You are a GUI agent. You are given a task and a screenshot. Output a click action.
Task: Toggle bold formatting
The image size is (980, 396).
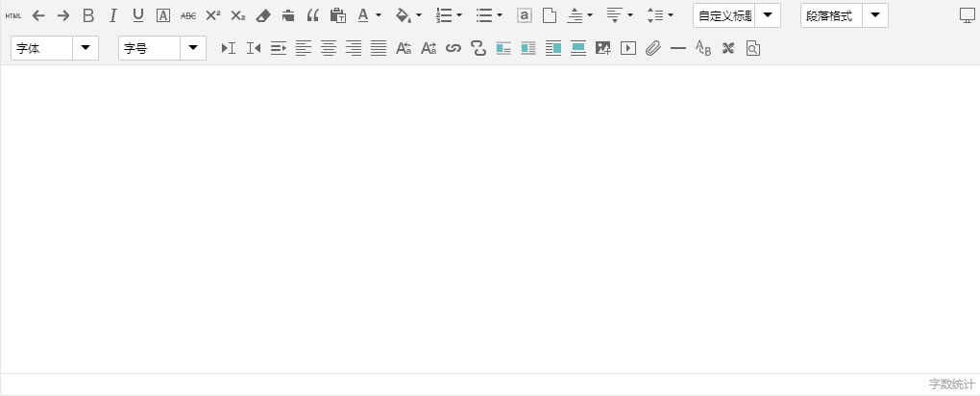point(88,15)
